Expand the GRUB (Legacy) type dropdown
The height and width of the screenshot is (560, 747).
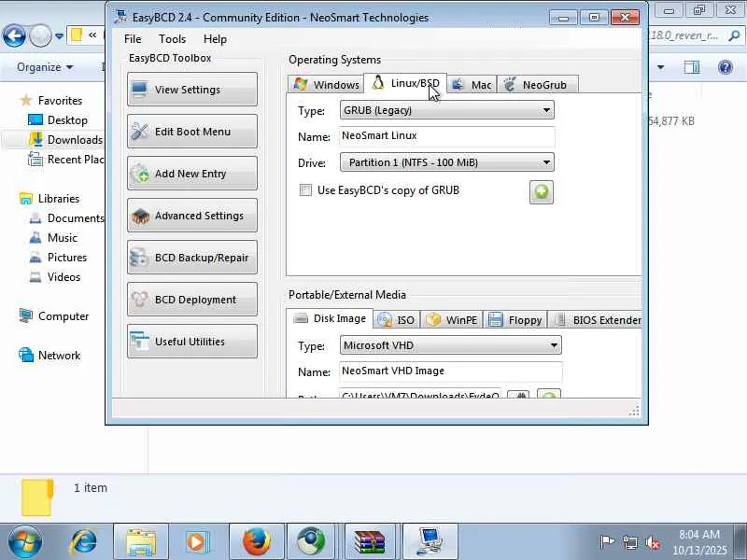tap(447, 110)
